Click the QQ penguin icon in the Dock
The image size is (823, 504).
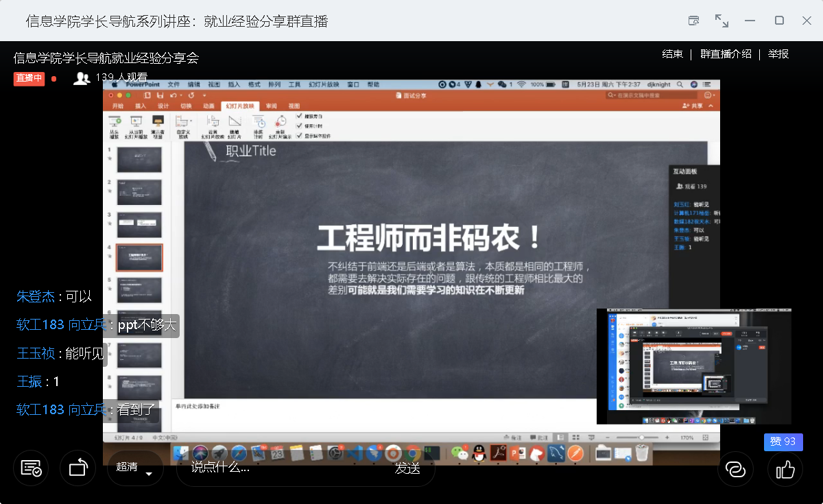(479, 453)
